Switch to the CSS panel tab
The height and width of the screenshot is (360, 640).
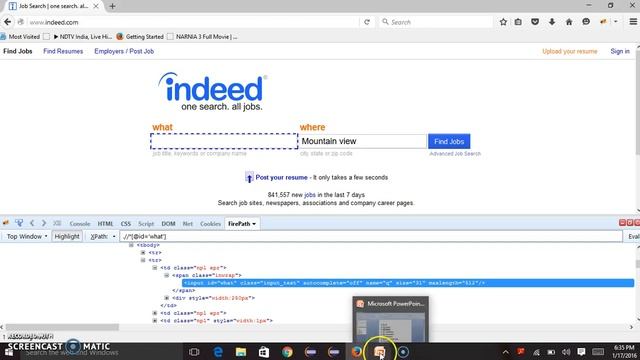(126, 224)
